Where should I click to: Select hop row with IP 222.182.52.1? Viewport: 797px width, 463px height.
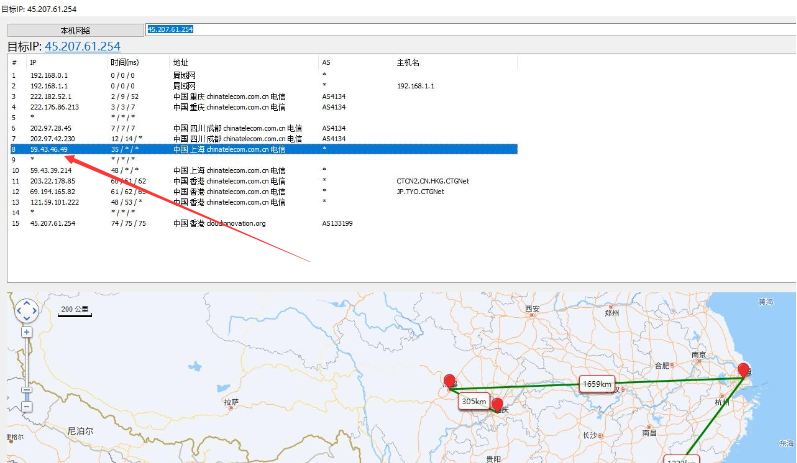coord(264,97)
